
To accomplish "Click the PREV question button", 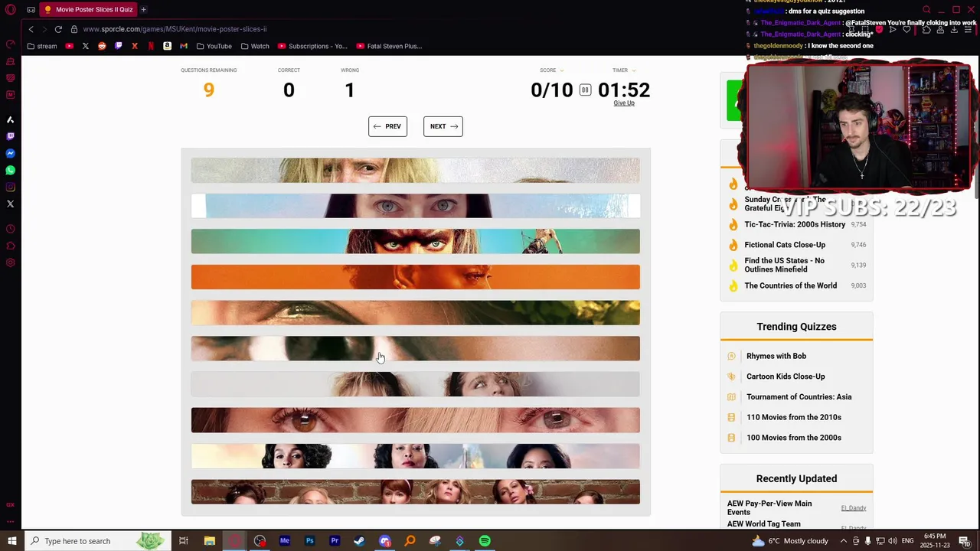I will coord(387,126).
